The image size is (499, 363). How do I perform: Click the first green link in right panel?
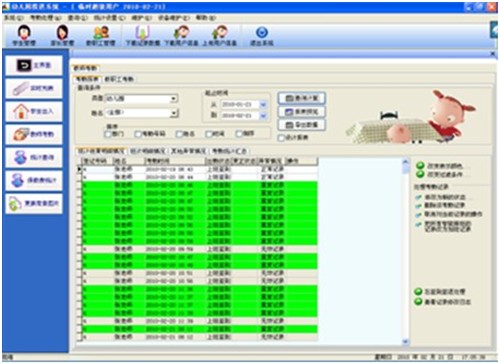[x=440, y=165]
